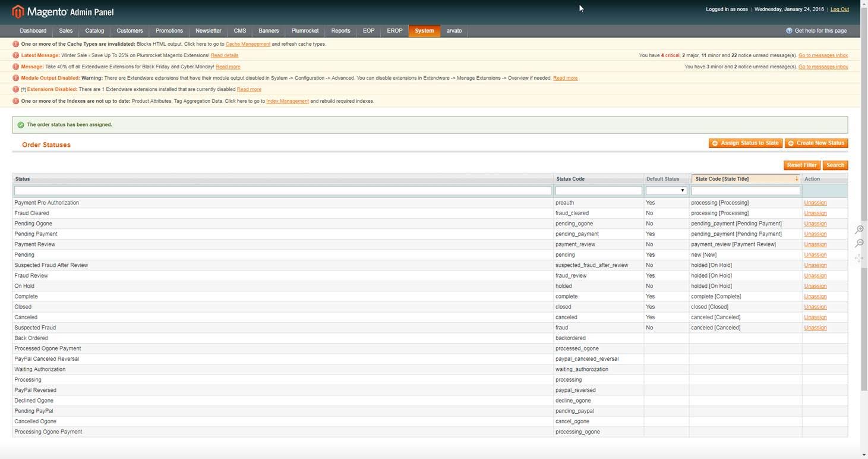Focus the Status filter input field
Viewport: 868px width, 459px height.
coord(283,191)
